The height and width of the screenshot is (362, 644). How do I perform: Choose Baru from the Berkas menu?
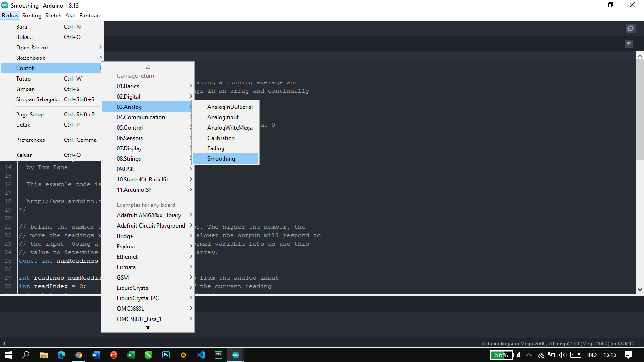pyautogui.click(x=52, y=27)
